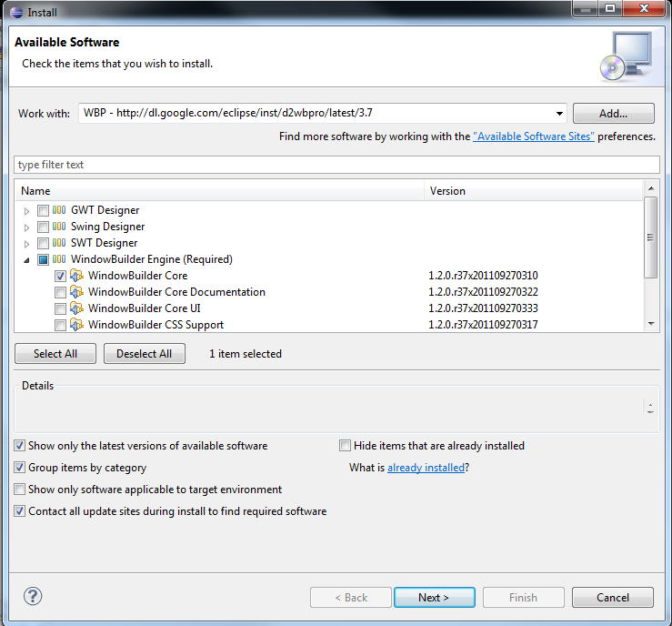The width and height of the screenshot is (672, 626).
Task: Click the WindowBuilder Core feature icon
Action: click(76, 276)
